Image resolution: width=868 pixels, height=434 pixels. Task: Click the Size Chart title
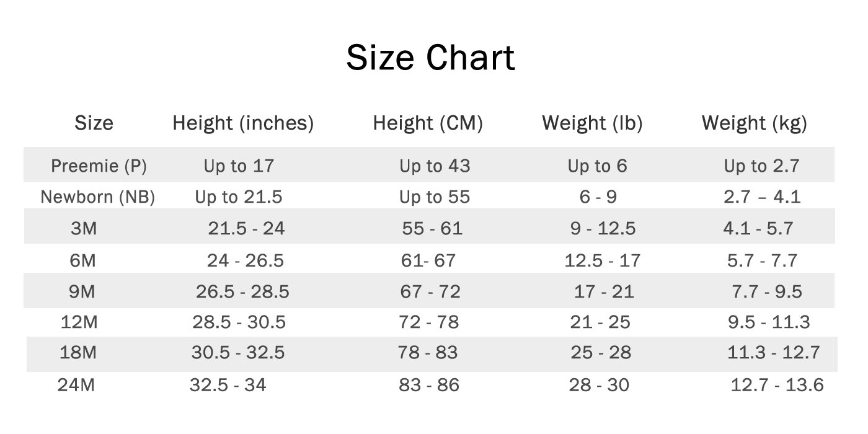pos(430,58)
